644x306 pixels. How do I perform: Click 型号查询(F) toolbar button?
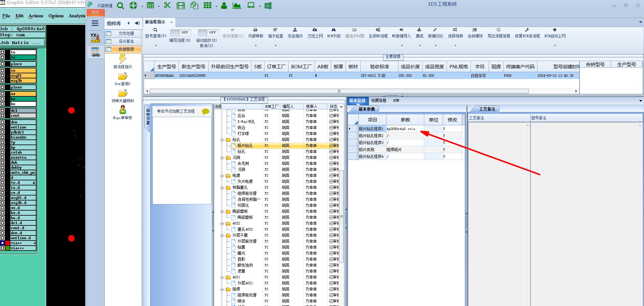click(x=155, y=33)
